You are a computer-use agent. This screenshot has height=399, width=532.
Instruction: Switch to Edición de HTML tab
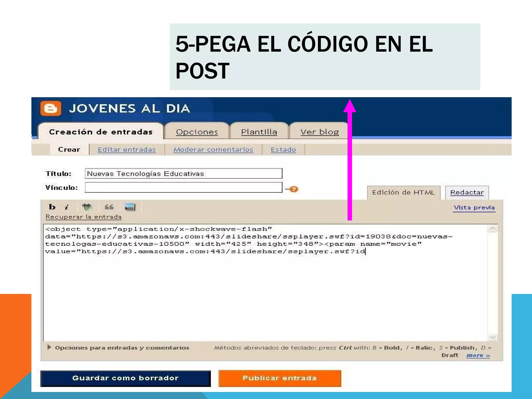tap(403, 192)
